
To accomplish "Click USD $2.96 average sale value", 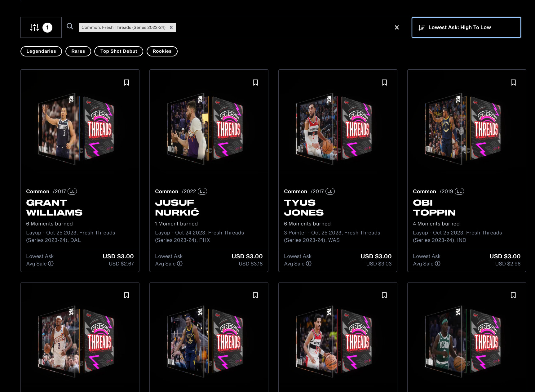I will coord(508,264).
